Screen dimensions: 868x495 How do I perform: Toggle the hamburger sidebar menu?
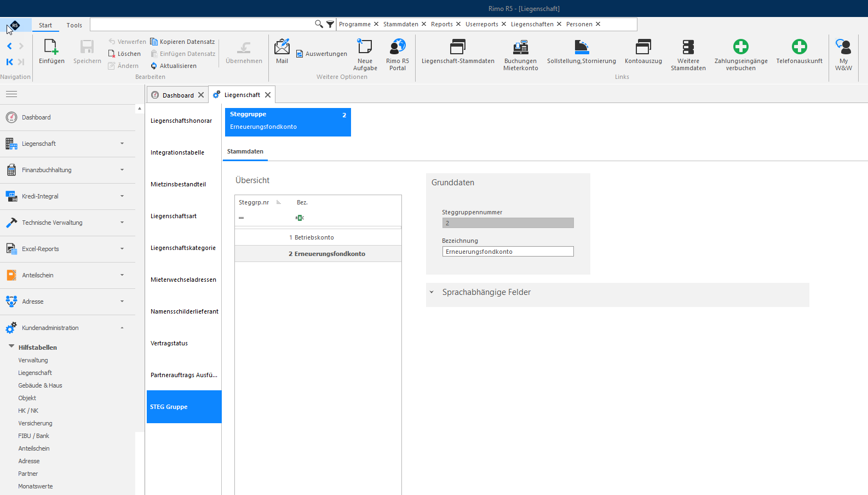pyautogui.click(x=12, y=94)
